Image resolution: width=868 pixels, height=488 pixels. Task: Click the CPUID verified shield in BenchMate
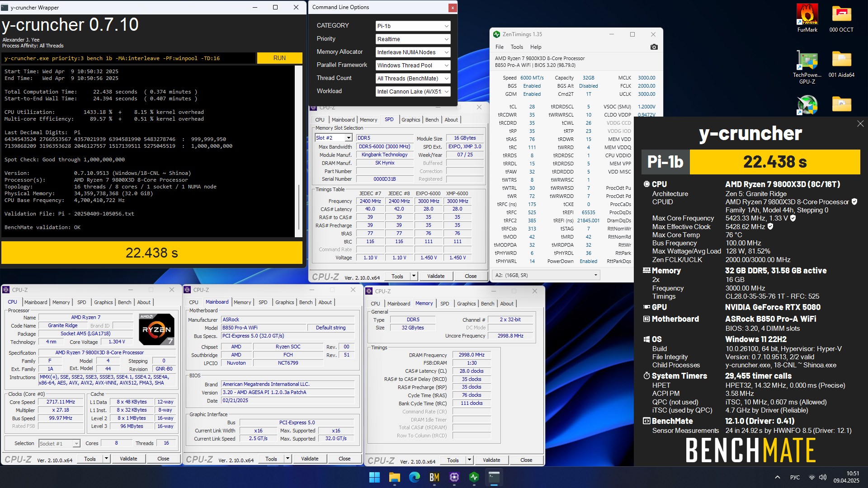pos(854,202)
